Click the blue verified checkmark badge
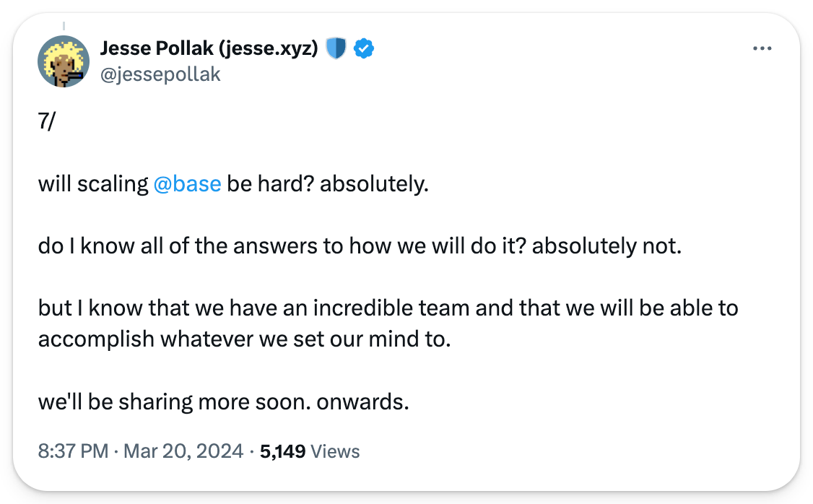 [x=363, y=49]
